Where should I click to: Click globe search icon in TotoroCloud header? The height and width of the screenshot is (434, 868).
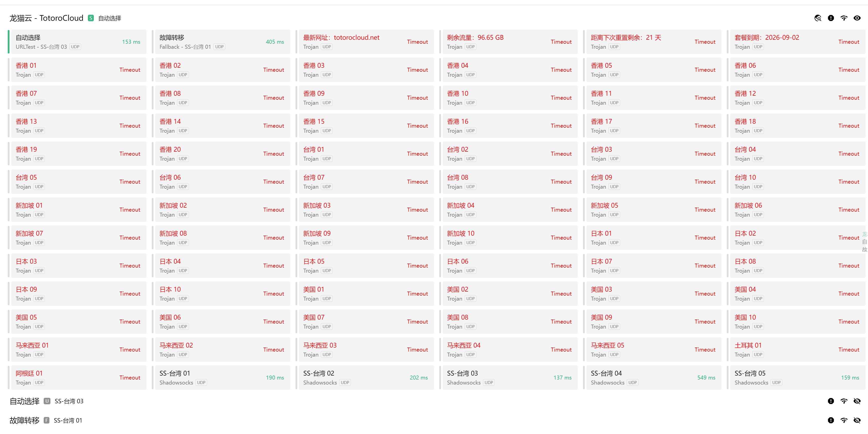pos(817,18)
